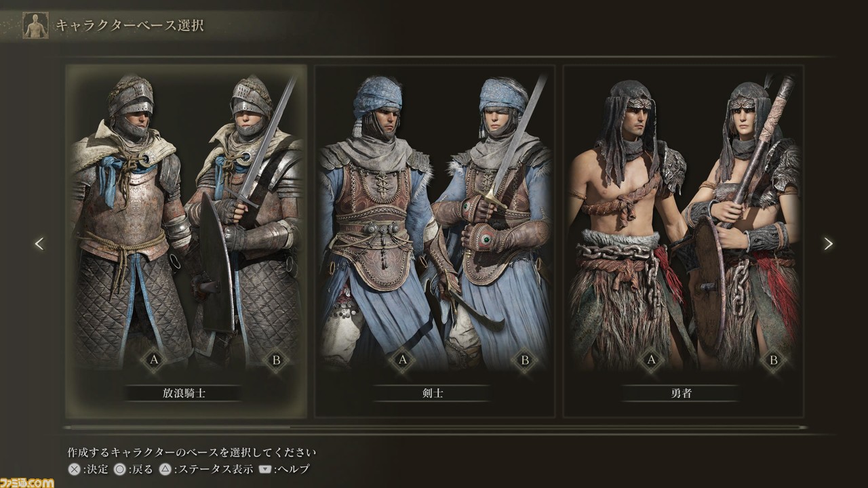The height and width of the screenshot is (488, 868).
Task: Select the 放浪騎士 class label
Action: [184, 393]
